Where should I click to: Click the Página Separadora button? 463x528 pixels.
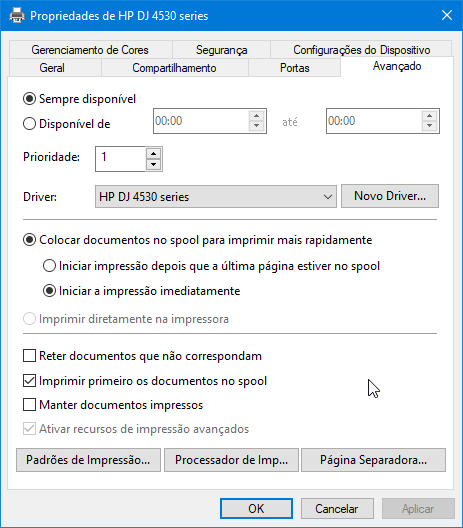point(373,460)
